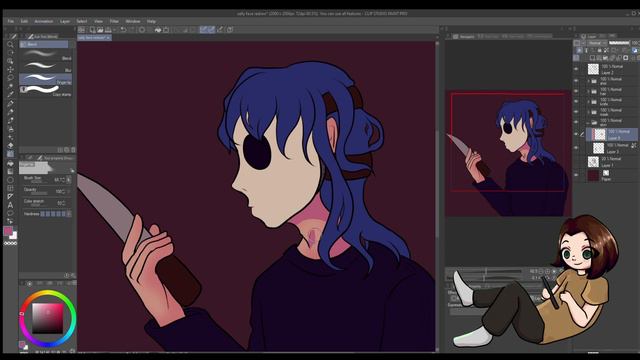Open the File menu
The width and height of the screenshot is (640, 360).
(x=11, y=21)
